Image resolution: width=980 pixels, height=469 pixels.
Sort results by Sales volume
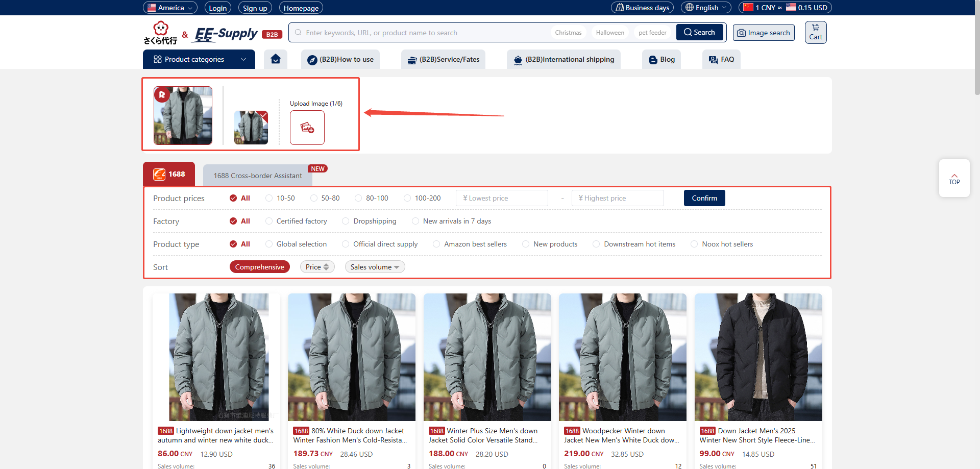pos(375,267)
